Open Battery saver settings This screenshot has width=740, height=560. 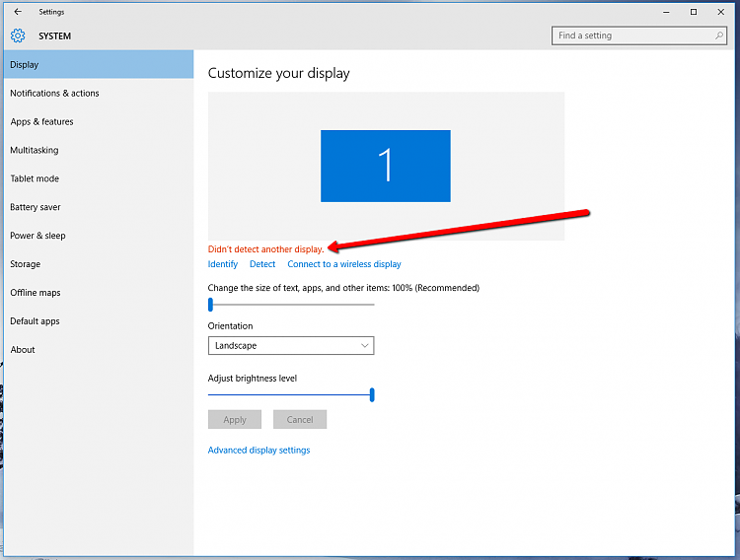click(x=99, y=207)
